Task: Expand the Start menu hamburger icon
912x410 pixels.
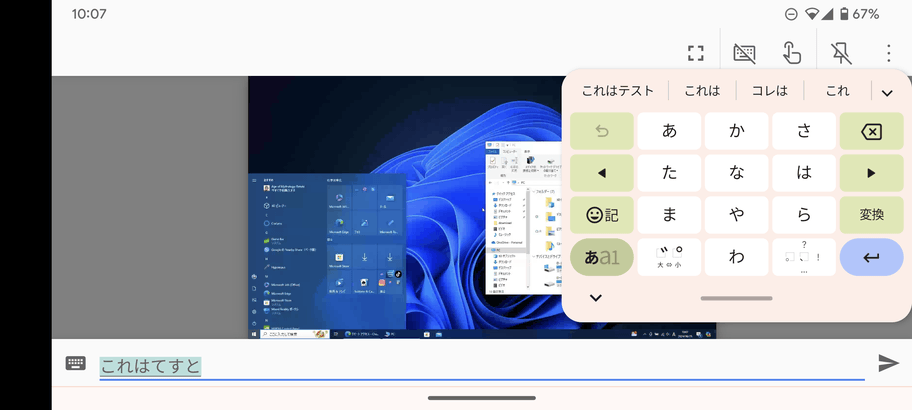Action: 254,181
